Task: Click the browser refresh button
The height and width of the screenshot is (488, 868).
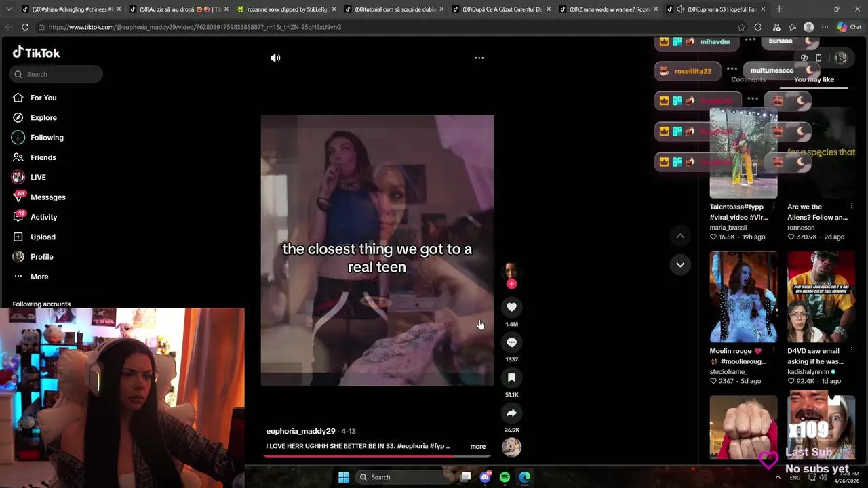Action: tap(25, 27)
